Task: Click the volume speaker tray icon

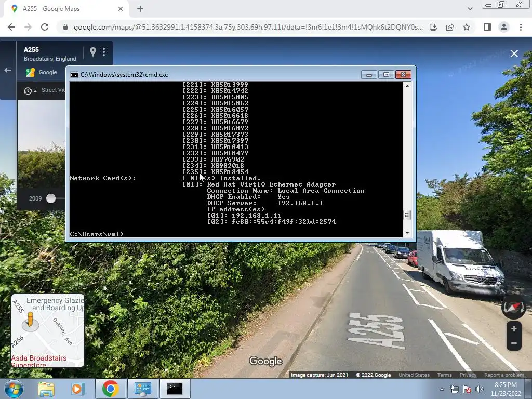Action: (480, 389)
